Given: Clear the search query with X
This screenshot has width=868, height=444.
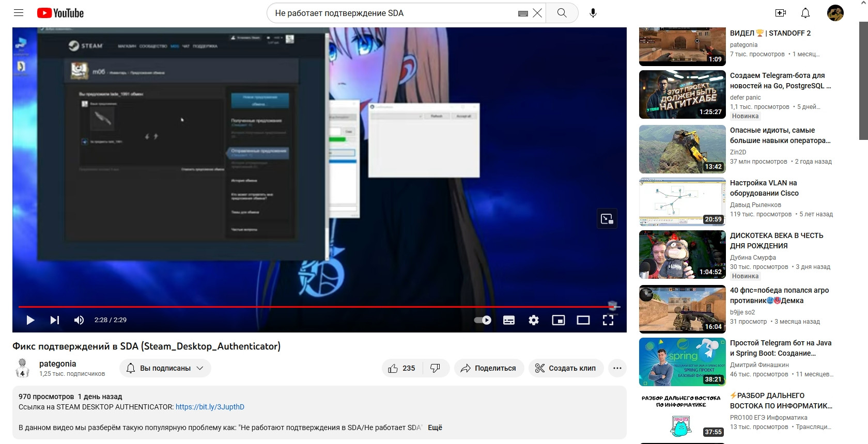Looking at the screenshot, I should pos(537,13).
